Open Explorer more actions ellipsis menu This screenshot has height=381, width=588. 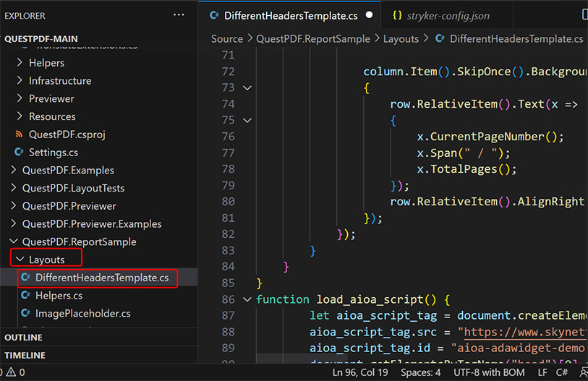click(179, 15)
